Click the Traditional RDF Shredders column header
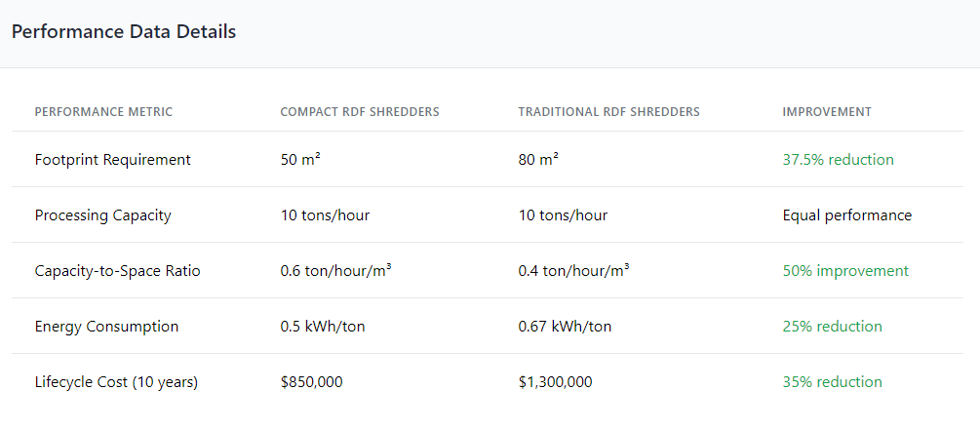Image resolution: width=980 pixels, height=429 pixels. click(x=608, y=112)
